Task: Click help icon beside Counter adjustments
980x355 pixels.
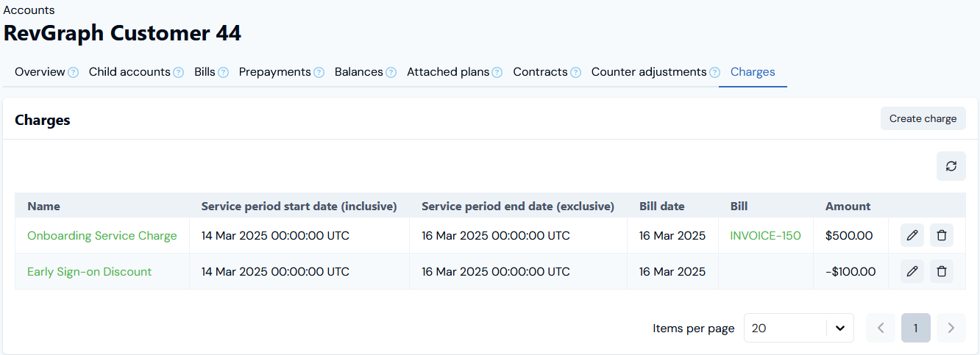Action: pyautogui.click(x=714, y=72)
